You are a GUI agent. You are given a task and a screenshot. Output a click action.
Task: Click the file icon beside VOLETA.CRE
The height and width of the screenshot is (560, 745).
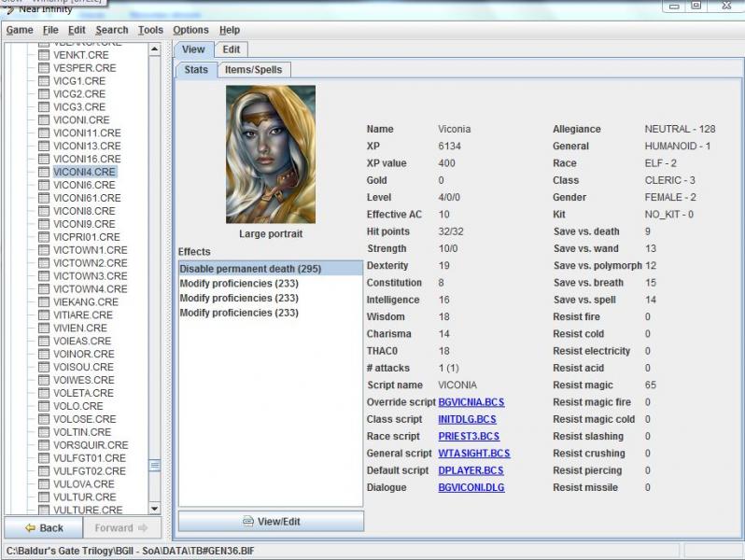(x=44, y=393)
